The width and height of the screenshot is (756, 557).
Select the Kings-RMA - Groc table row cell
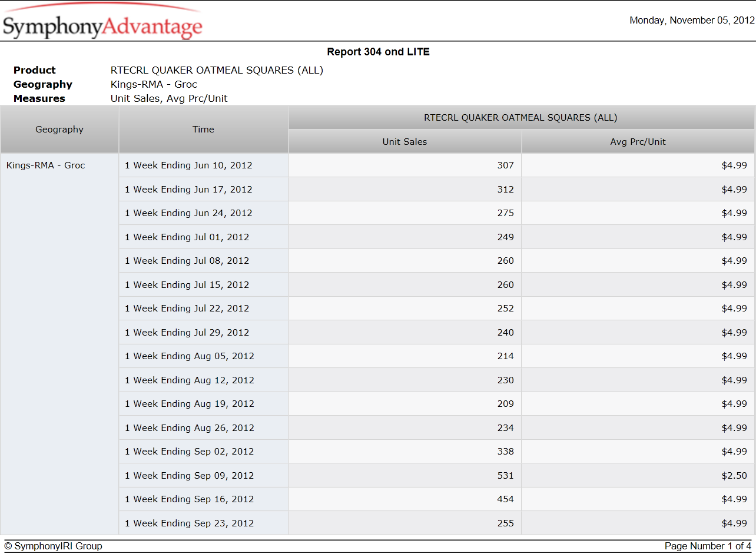[59, 344]
